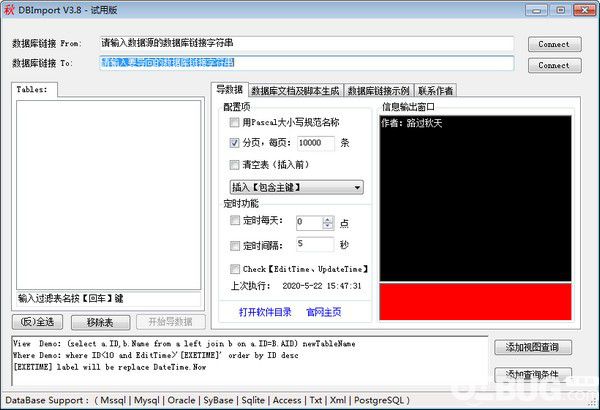Connect to the To database
Image resolution: width=600 pixels, height=410 pixels.
554,65
